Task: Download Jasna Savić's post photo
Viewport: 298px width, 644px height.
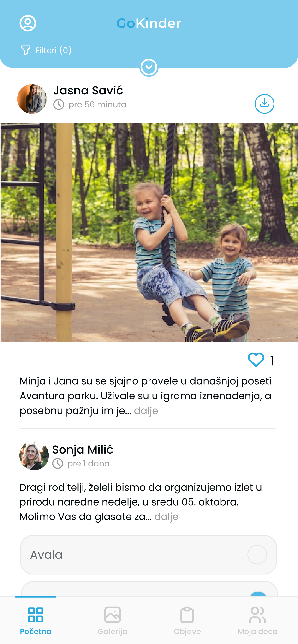Action: tap(264, 104)
